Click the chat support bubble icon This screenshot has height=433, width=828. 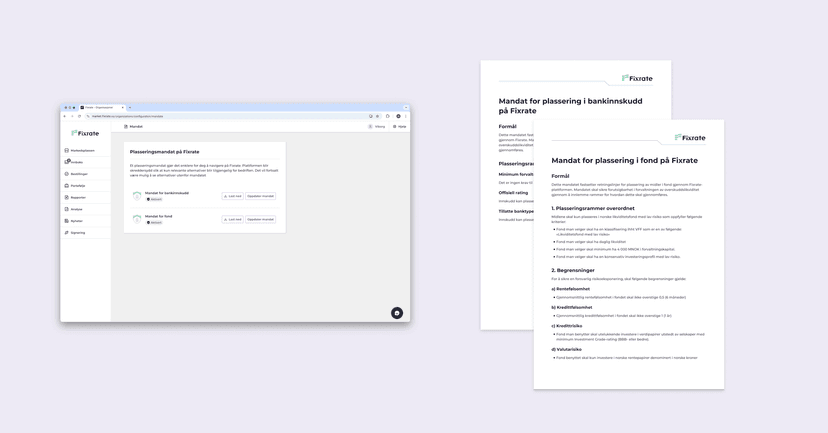(x=397, y=313)
